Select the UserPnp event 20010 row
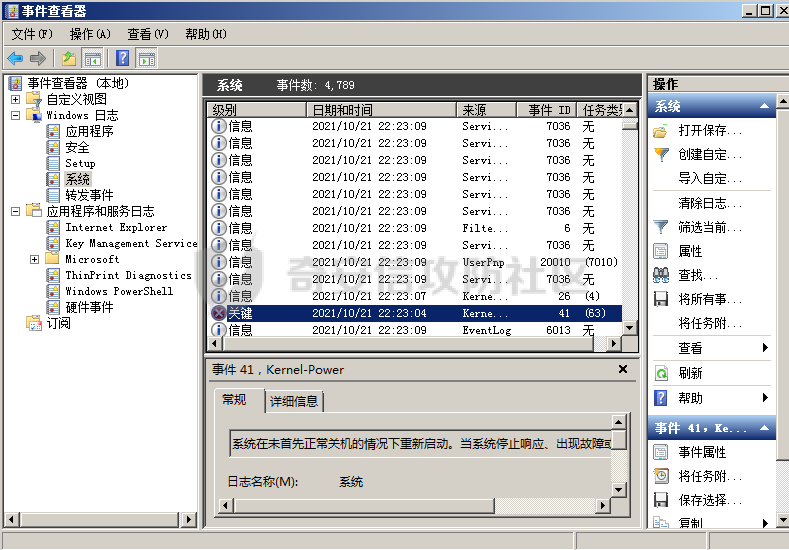The height and width of the screenshot is (550, 789). point(415,262)
